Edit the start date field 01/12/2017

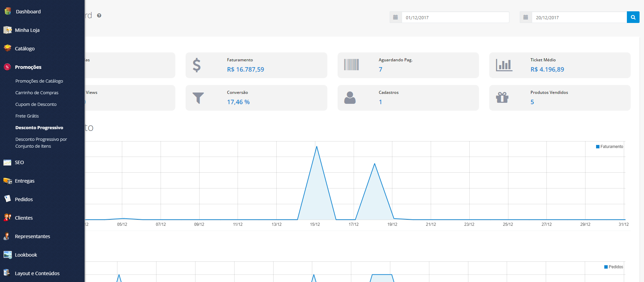click(x=455, y=17)
